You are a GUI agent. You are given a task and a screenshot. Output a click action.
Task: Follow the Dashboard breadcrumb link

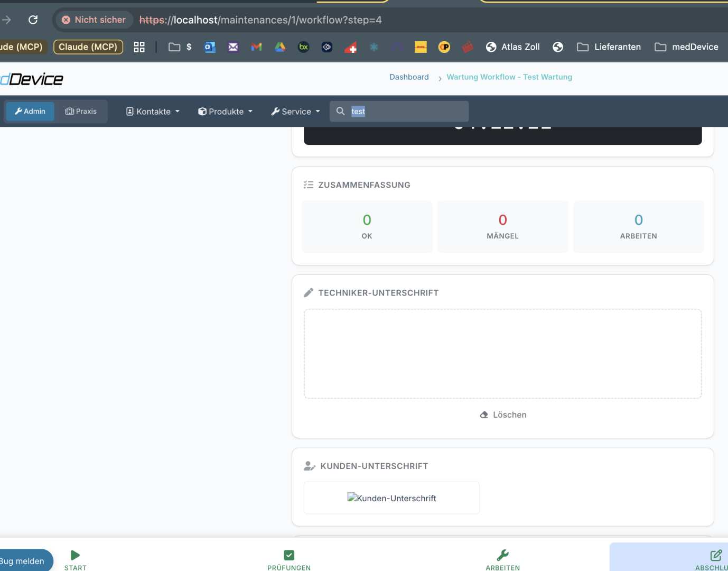point(409,77)
